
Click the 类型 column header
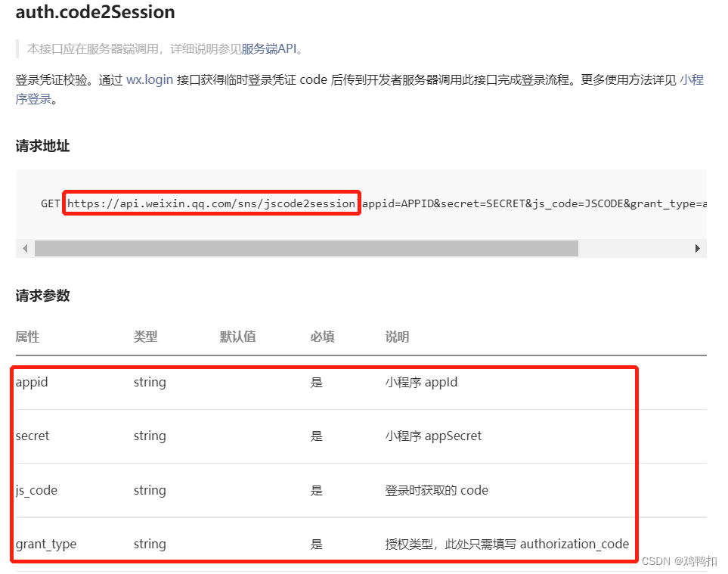146,337
